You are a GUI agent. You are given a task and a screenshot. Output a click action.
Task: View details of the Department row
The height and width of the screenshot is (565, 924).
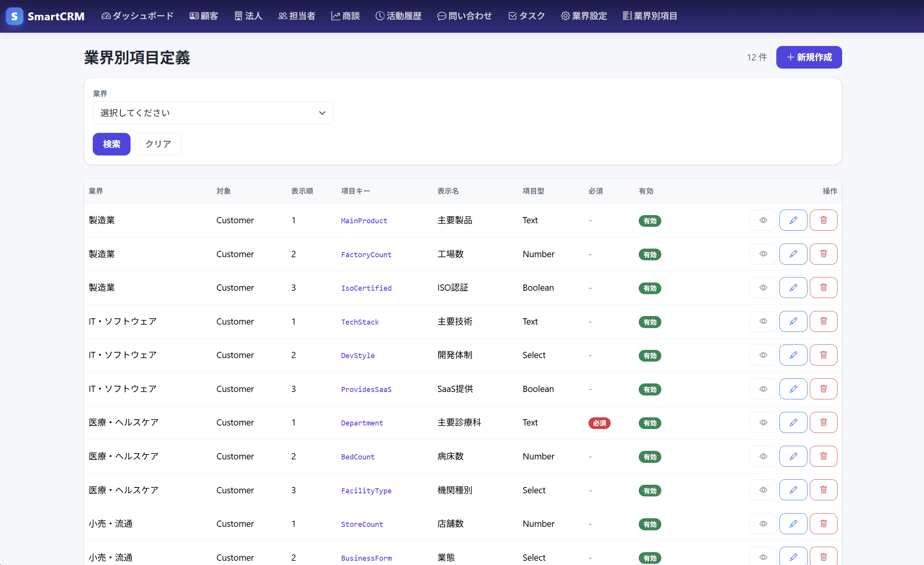[763, 422]
